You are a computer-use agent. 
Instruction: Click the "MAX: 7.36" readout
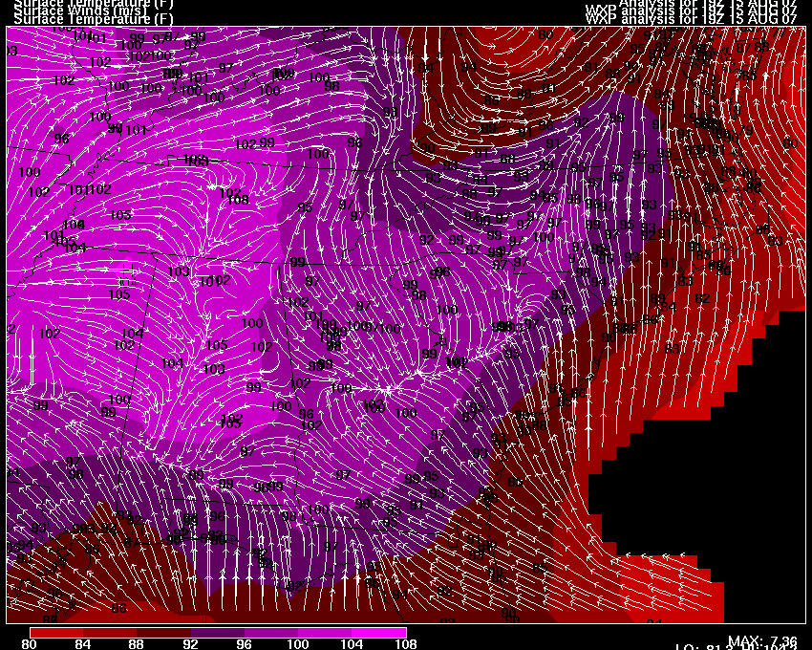(762, 641)
